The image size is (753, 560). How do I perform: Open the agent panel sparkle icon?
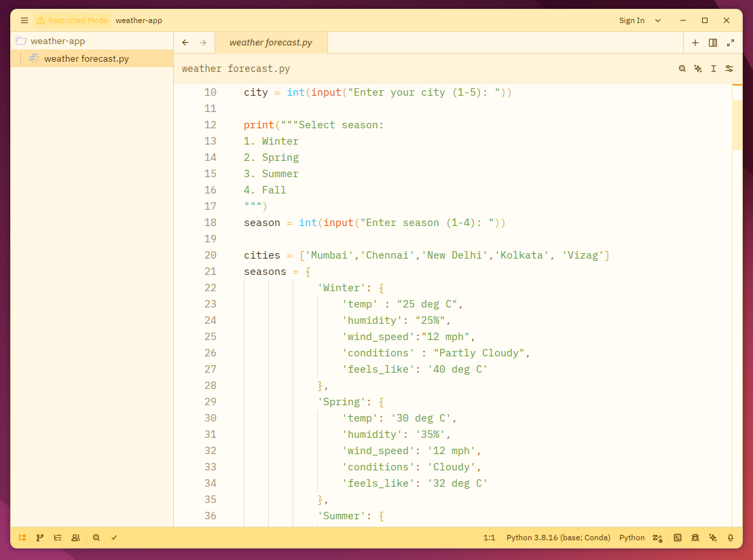[x=713, y=538]
